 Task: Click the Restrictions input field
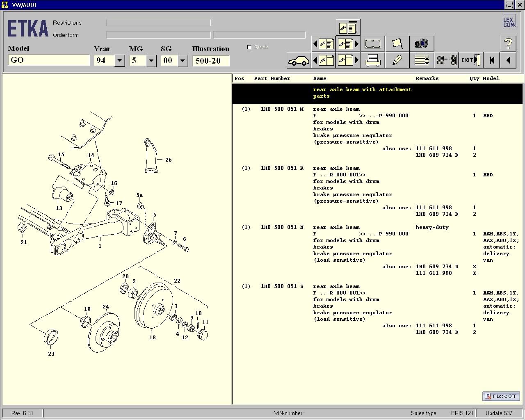(158, 23)
